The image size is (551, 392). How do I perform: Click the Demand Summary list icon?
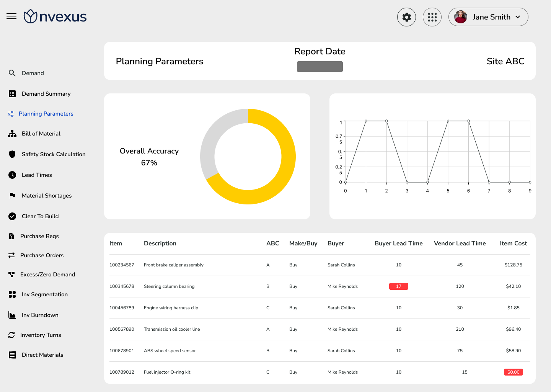coord(12,94)
